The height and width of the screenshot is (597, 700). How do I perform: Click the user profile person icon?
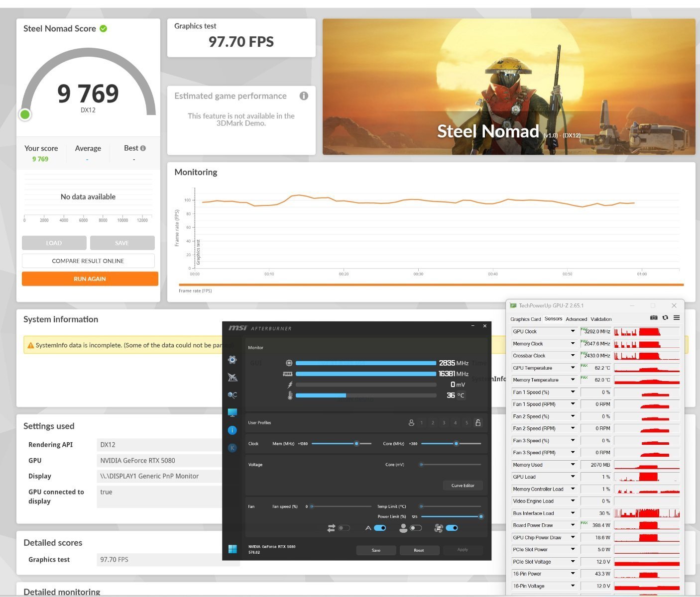click(x=411, y=423)
